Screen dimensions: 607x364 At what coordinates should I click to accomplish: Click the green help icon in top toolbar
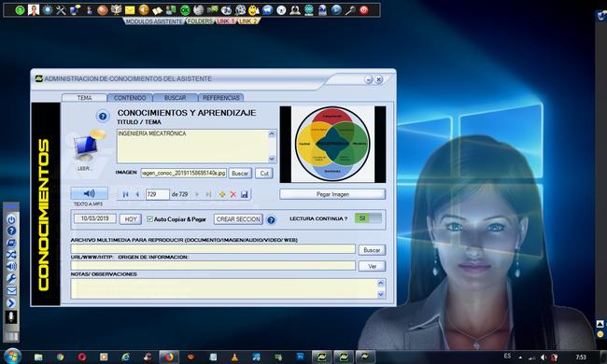click(20, 10)
